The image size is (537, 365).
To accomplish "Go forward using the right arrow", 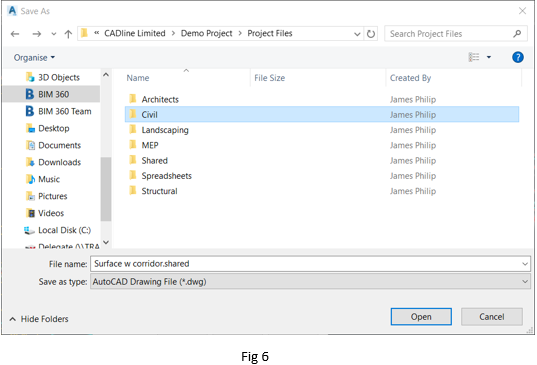I will 37,34.
